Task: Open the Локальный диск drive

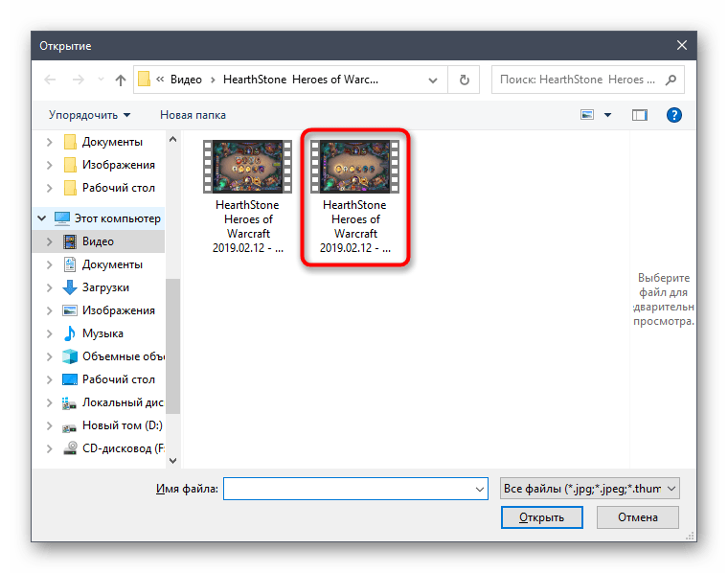Action: (113, 402)
